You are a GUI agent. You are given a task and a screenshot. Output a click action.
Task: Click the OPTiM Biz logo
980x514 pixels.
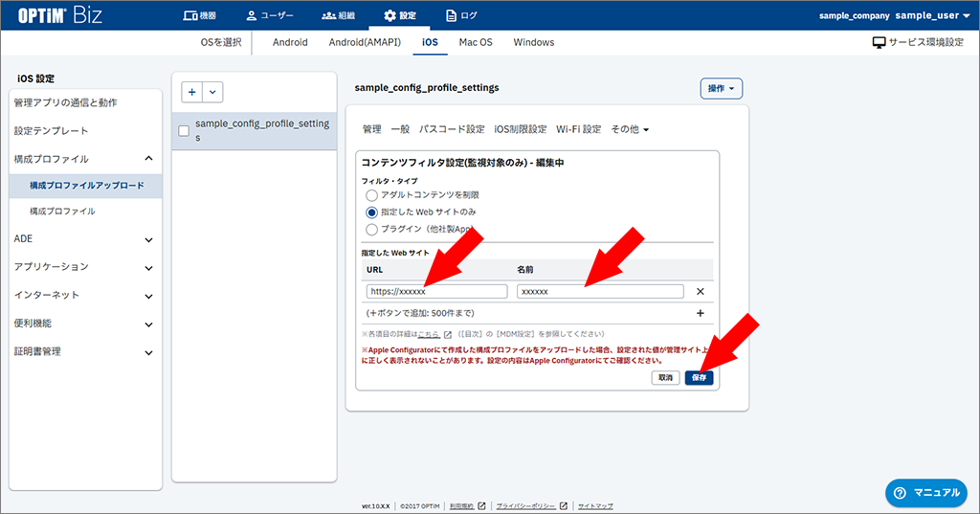click(x=59, y=15)
